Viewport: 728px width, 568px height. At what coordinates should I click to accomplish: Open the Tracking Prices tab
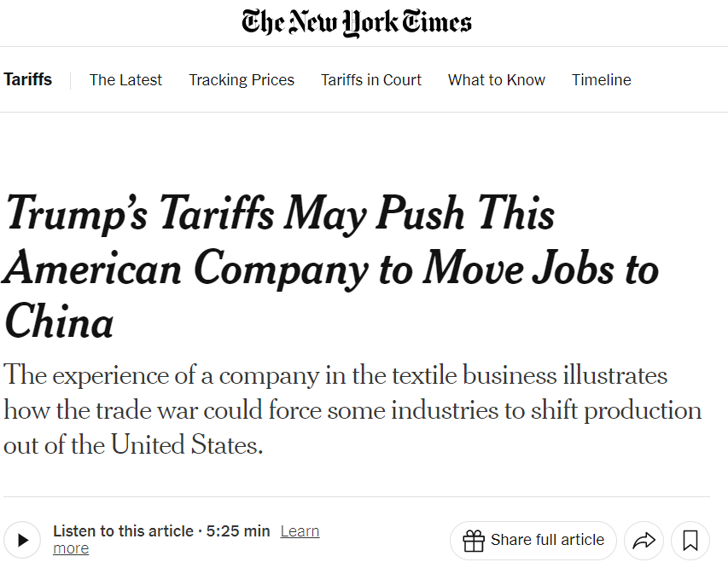242,80
